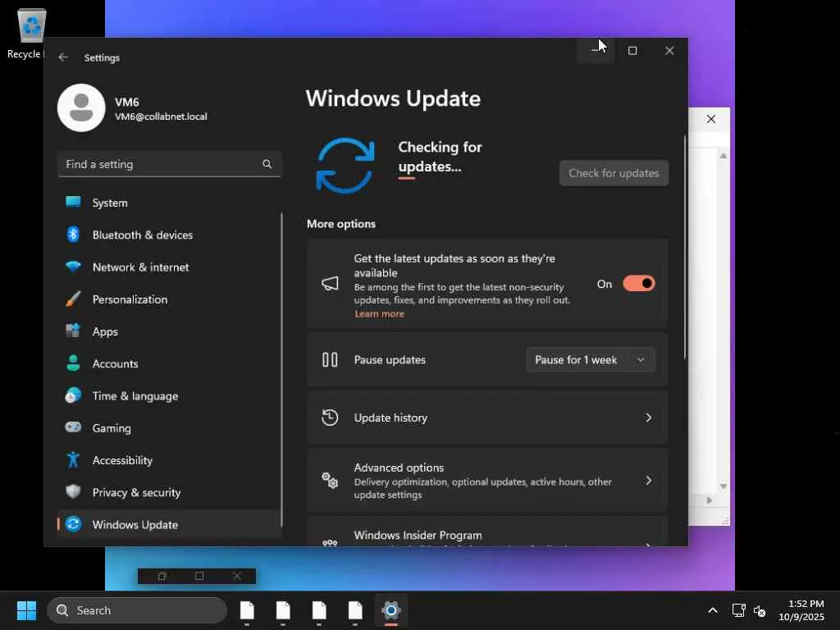Viewport: 840px width, 630px height.
Task: Click the background window's scroll-right arrow
Action: [x=710, y=500]
